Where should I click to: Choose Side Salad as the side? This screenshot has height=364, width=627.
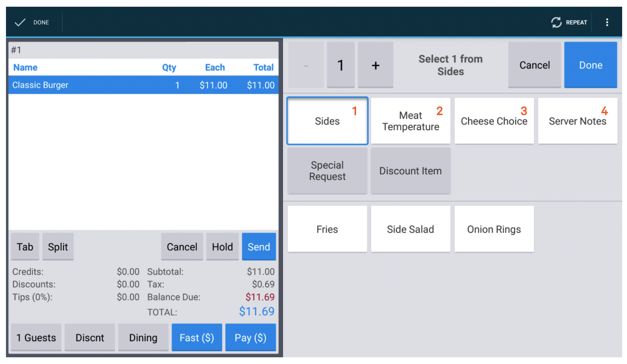pyautogui.click(x=410, y=229)
